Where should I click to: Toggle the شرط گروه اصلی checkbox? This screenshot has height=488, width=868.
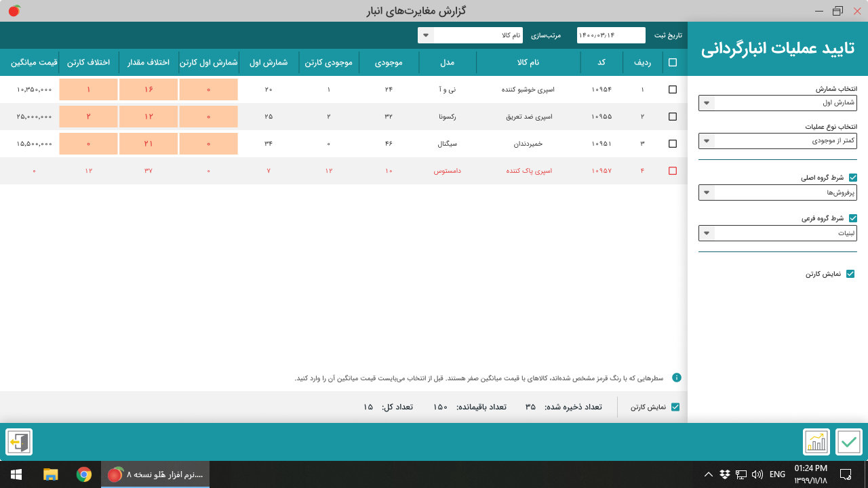tap(853, 178)
